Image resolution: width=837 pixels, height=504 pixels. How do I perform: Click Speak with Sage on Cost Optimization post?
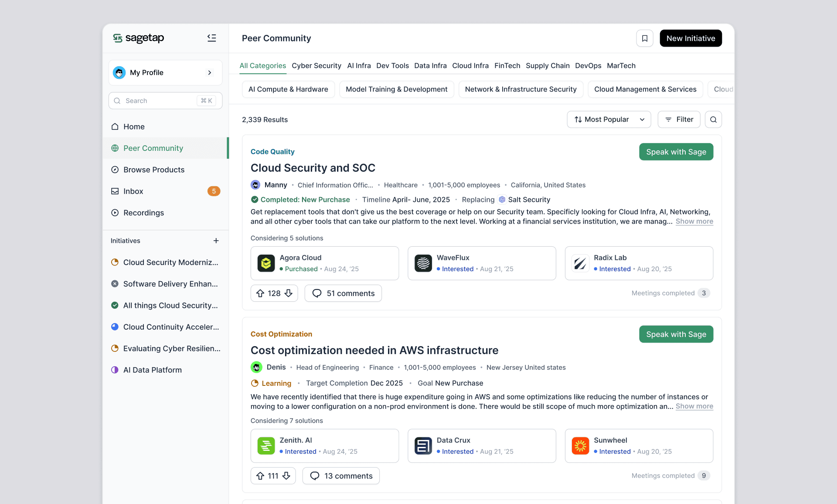coord(676,334)
